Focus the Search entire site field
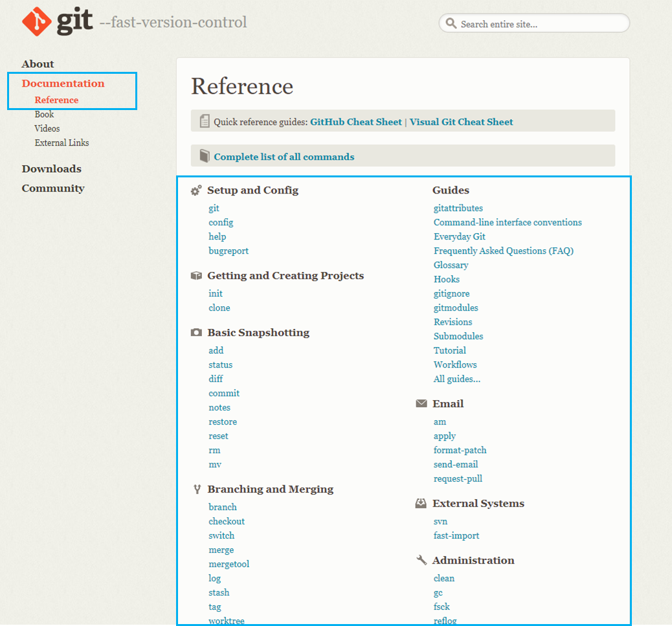The width and height of the screenshot is (672, 626). [x=534, y=23]
